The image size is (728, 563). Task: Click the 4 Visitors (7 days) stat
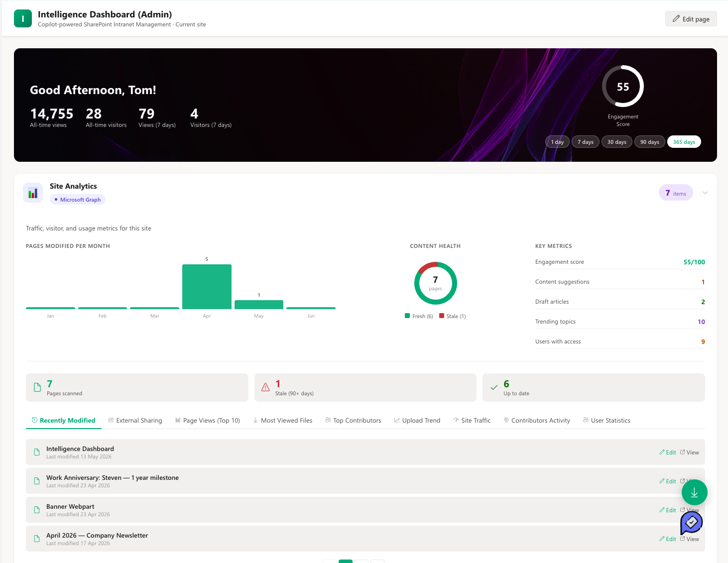click(211, 118)
